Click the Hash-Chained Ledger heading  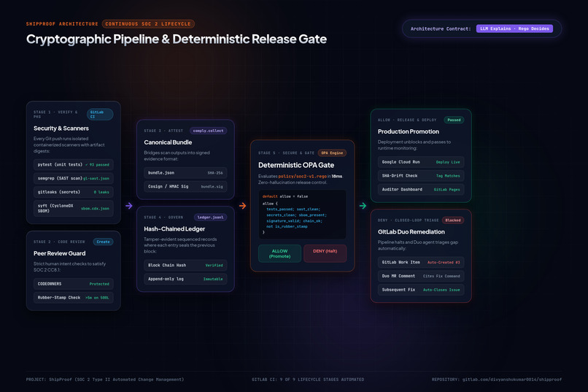(x=174, y=228)
